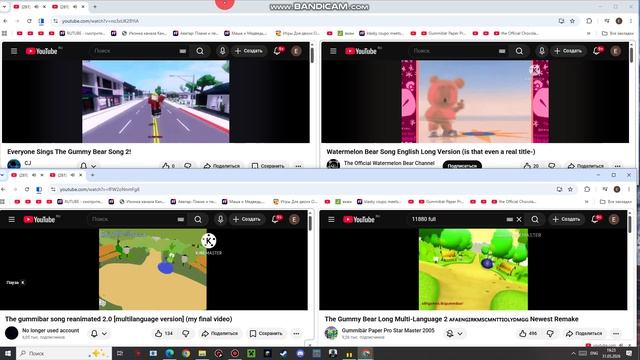Click Создать button on Watermelon Bear Song page
640x360 pixels.
click(x=568, y=51)
